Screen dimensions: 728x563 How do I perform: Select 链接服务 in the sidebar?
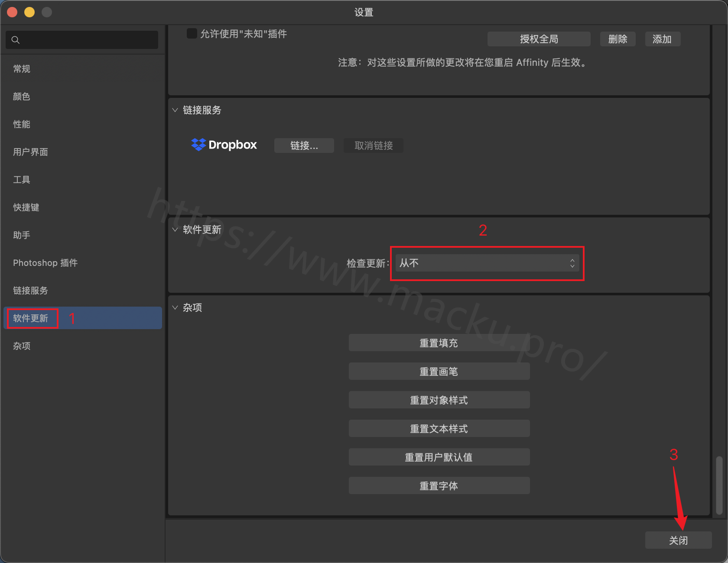pos(82,291)
